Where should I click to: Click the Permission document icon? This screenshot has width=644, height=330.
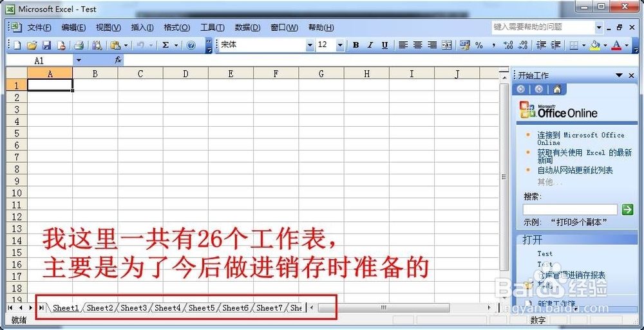click(61, 45)
